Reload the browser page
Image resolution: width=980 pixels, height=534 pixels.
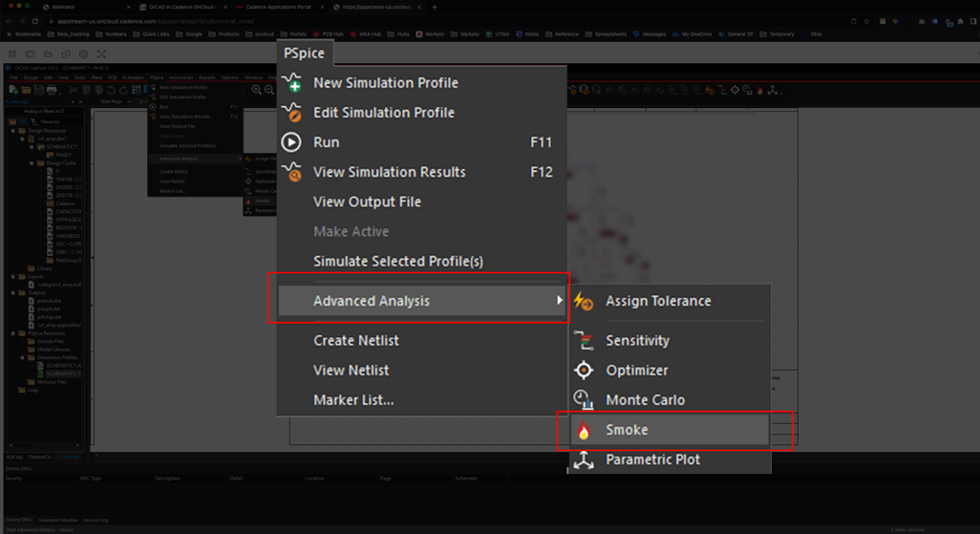35,21
